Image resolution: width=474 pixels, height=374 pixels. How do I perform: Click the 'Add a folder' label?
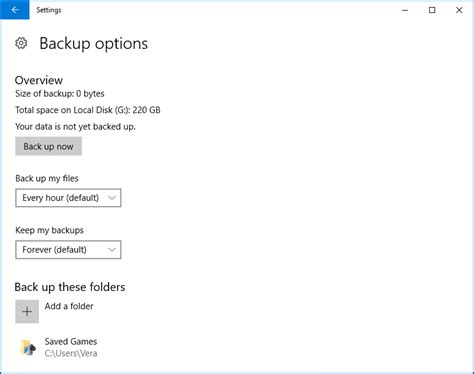69,306
